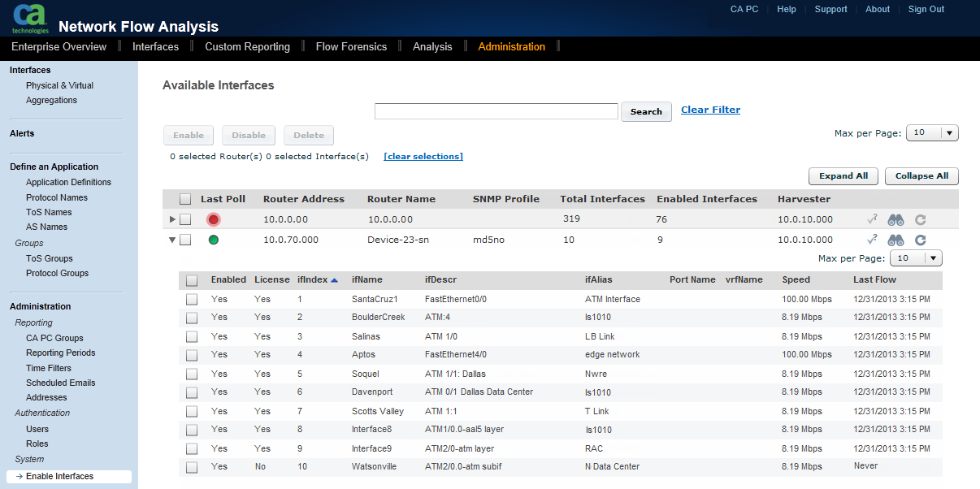Click red last poll status for 10.0.0.00
The height and width of the screenshot is (489, 980).
[214, 219]
